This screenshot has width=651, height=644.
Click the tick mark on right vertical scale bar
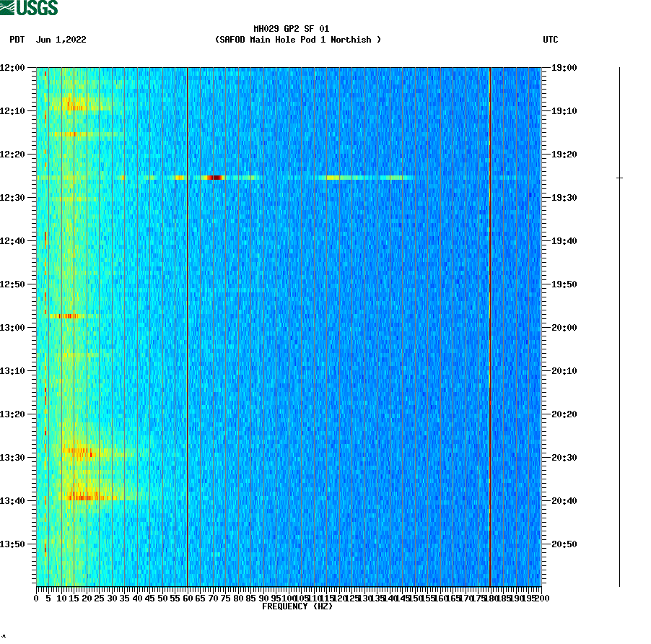pyautogui.click(x=619, y=176)
